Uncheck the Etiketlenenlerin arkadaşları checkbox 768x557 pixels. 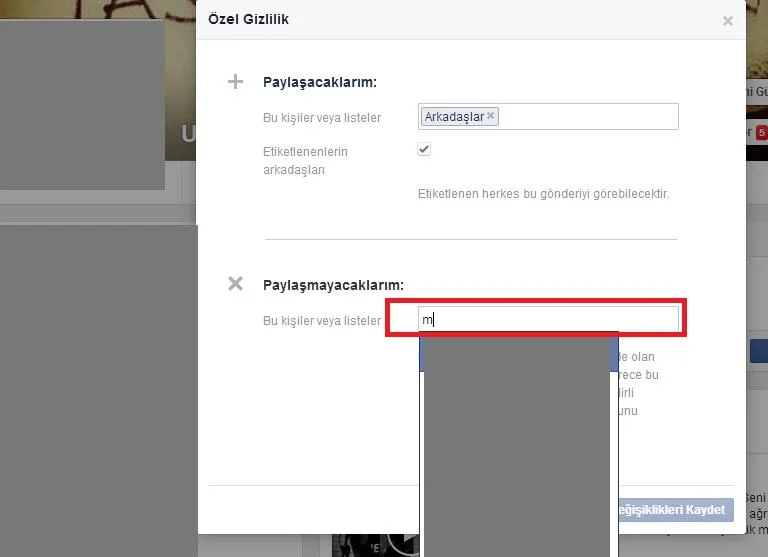424,150
